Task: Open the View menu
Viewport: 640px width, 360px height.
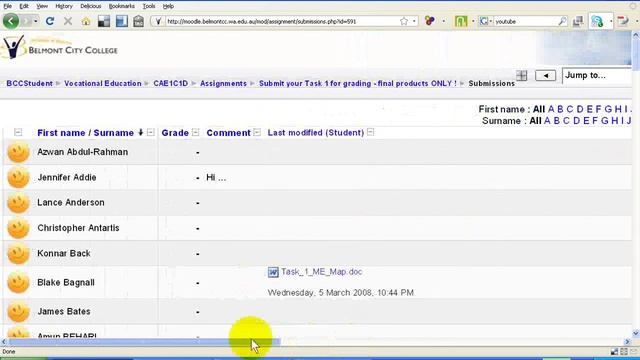Action: click(x=42, y=6)
